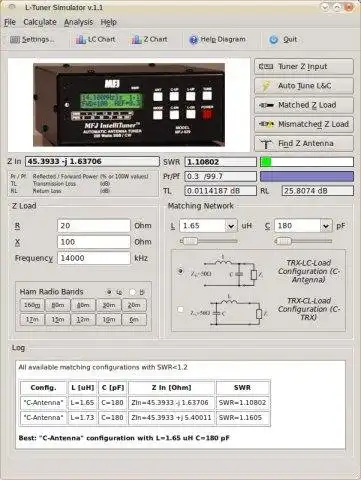Viewport: 361px width, 480px height.
Task: Expand the L inductance dropdown
Action: click(x=231, y=226)
